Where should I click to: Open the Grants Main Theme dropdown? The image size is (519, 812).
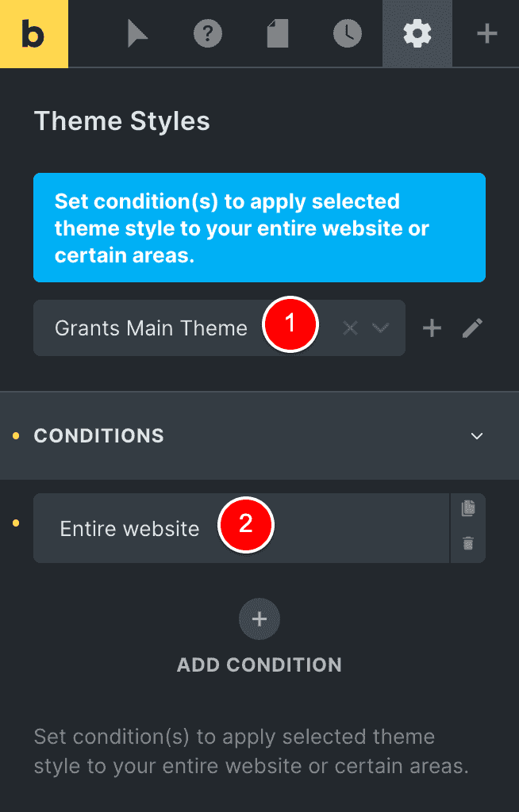point(219,327)
